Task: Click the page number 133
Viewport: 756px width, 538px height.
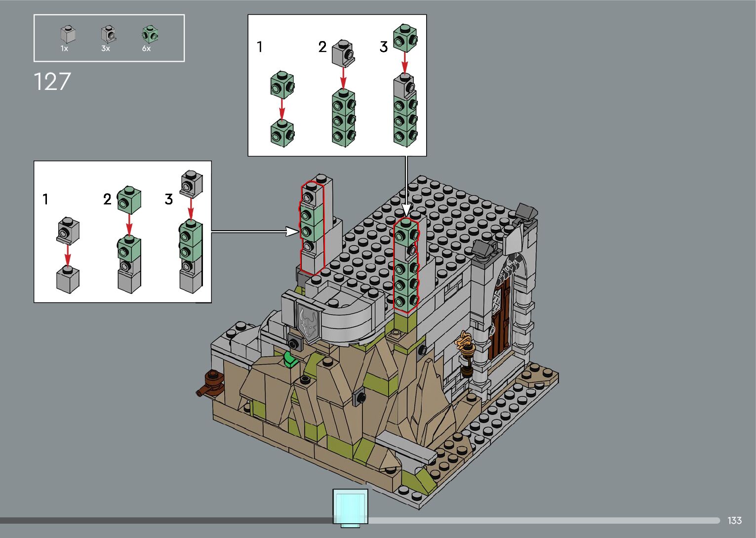Action: pyautogui.click(x=734, y=521)
